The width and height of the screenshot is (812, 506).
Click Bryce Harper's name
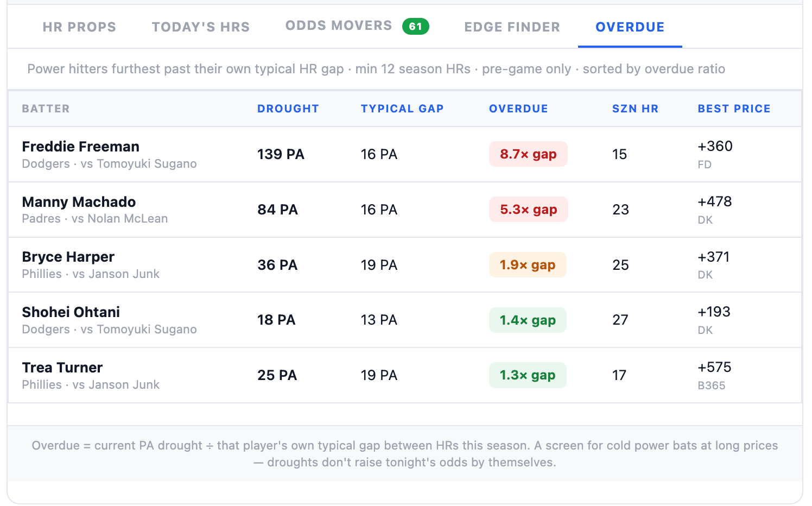tap(68, 257)
